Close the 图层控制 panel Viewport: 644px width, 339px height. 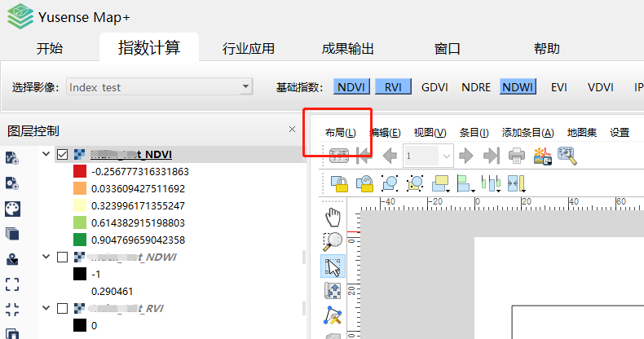pos(293,130)
